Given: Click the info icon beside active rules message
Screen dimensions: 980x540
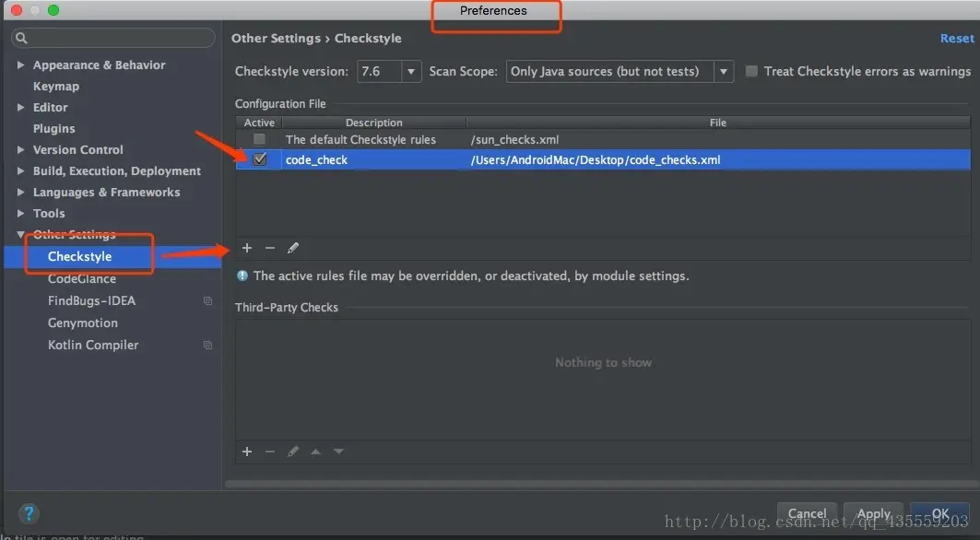Looking at the screenshot, I should 242,276.
